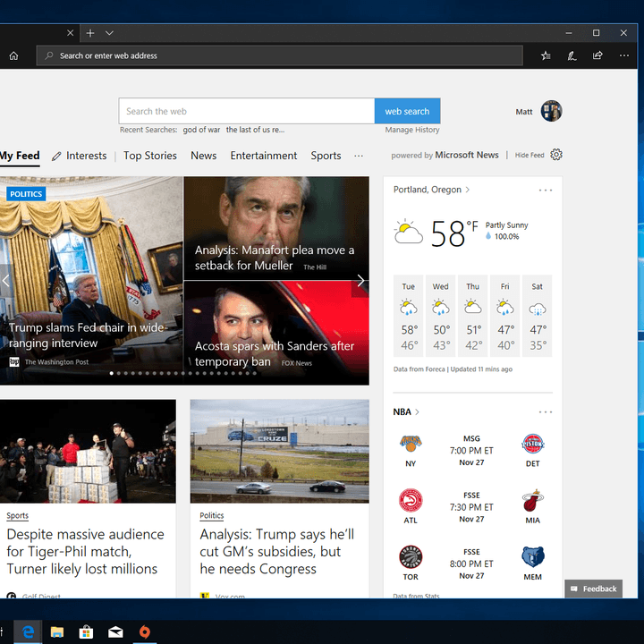The width and height of the screenshot is (644, 644).
Task: Edit Interests with the pencil tab
Action: coord(80,156)
